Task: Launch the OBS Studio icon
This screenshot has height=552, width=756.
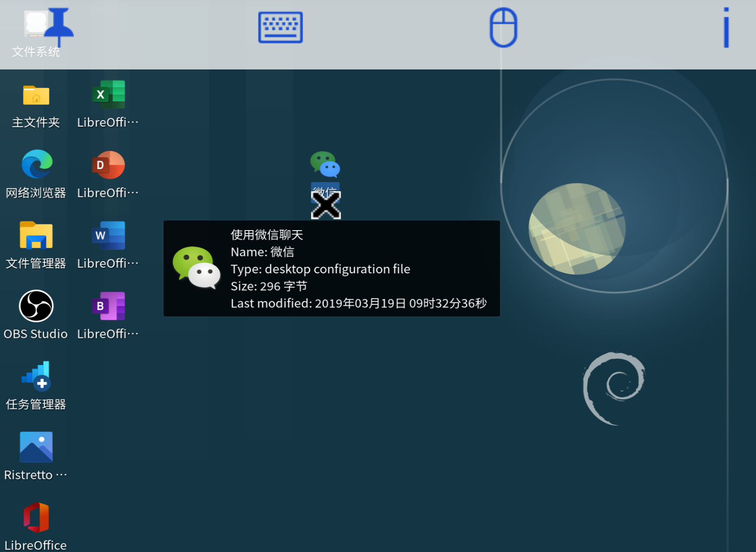Action: click(x=36, y=306)
